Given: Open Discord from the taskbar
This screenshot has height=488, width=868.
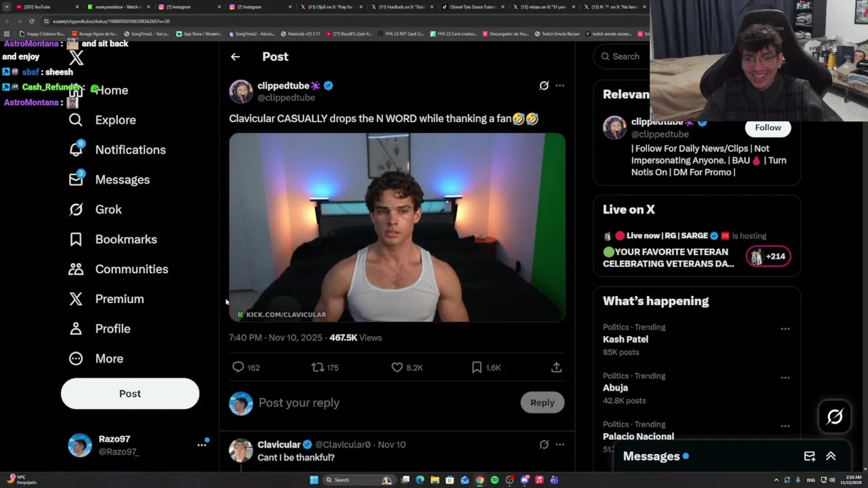Looking at the screenshot, I should tap(525, 480).
